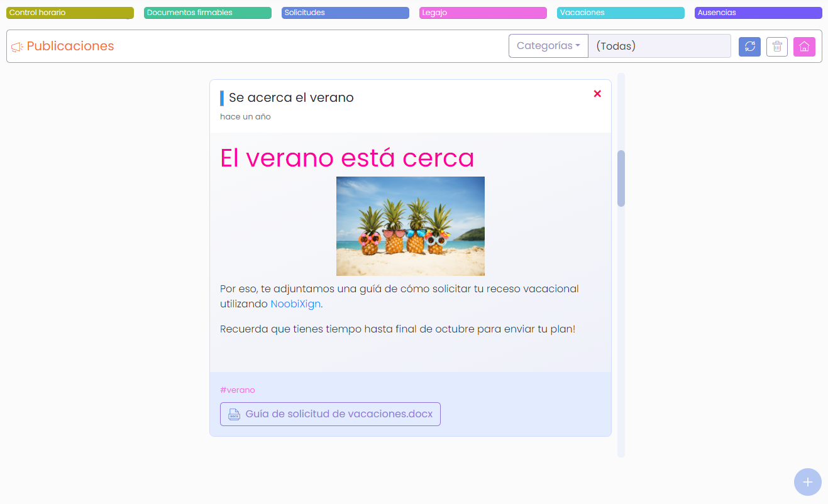This screenshot has width=828, height=504.
Task: Click the megaphone icon beside Publicaciones
Action: 17,47
